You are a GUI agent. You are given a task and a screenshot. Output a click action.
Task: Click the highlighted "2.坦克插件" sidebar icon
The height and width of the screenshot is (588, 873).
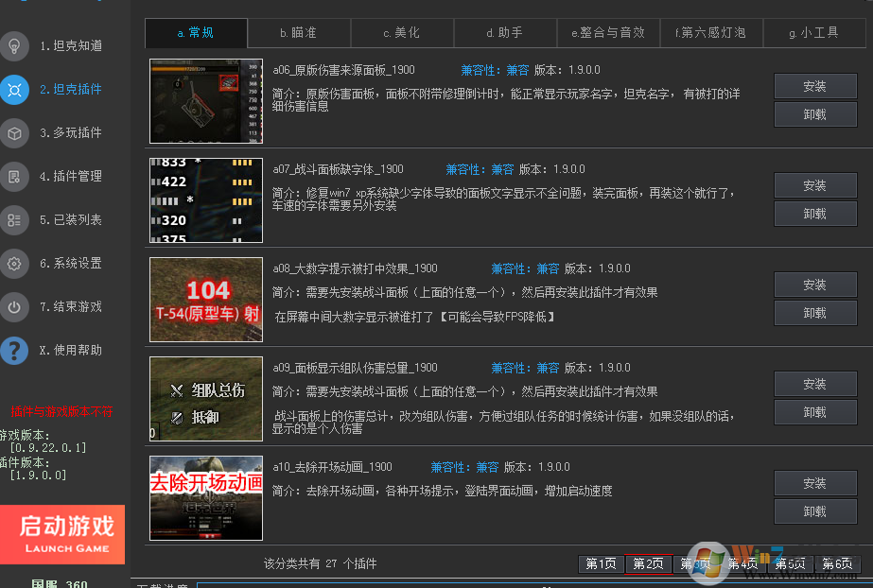click(x=14, y=89)
